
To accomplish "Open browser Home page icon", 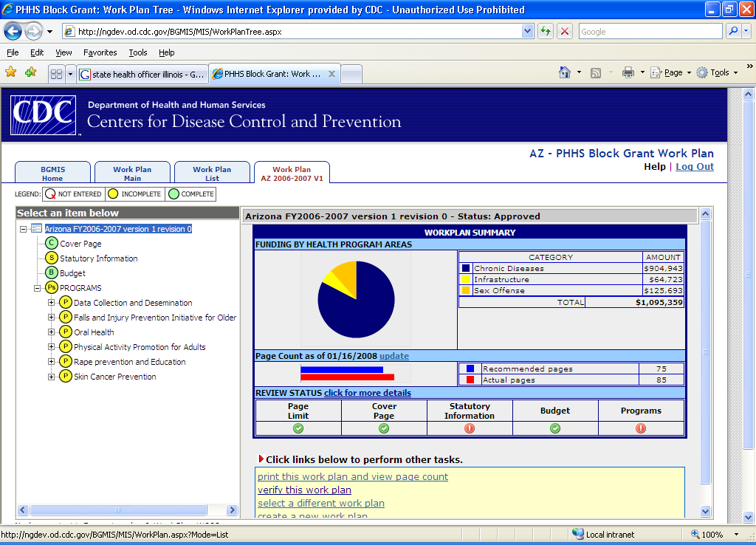I will [565, 72].
